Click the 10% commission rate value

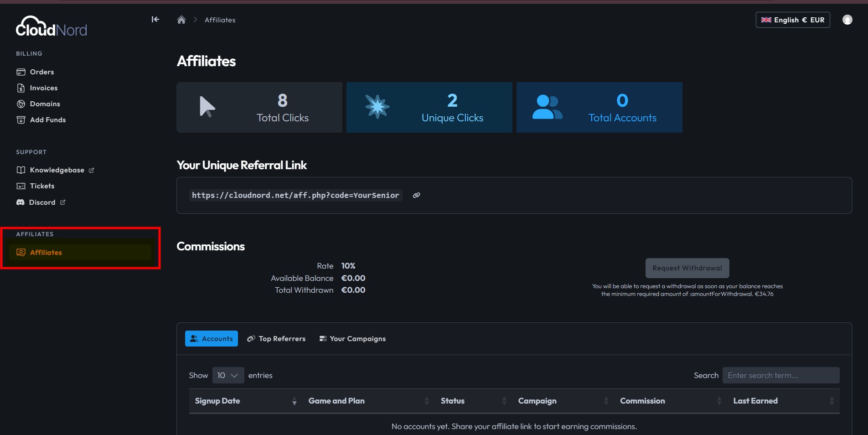(348, 266)
